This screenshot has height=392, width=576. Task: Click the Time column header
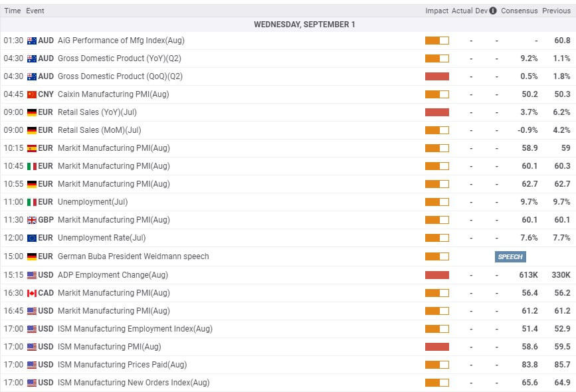click(13, 11)
